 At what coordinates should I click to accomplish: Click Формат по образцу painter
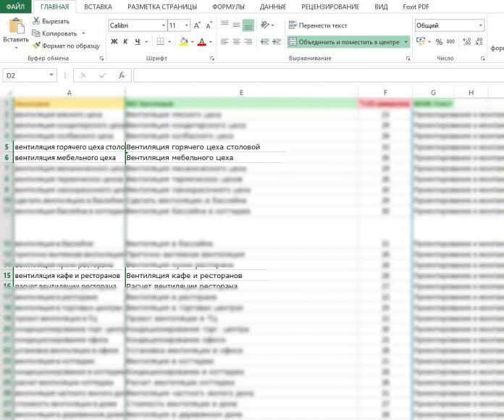66,46
